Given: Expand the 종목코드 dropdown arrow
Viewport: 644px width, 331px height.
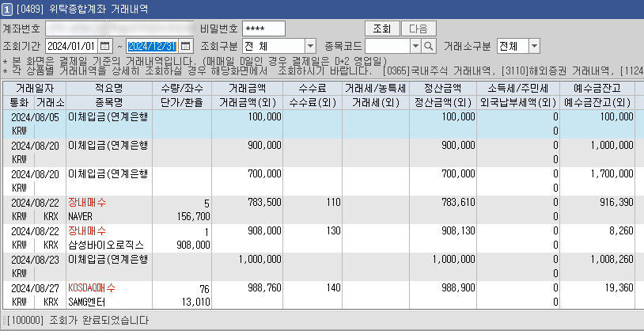Looking at the screenshot, I should (415, 46).
